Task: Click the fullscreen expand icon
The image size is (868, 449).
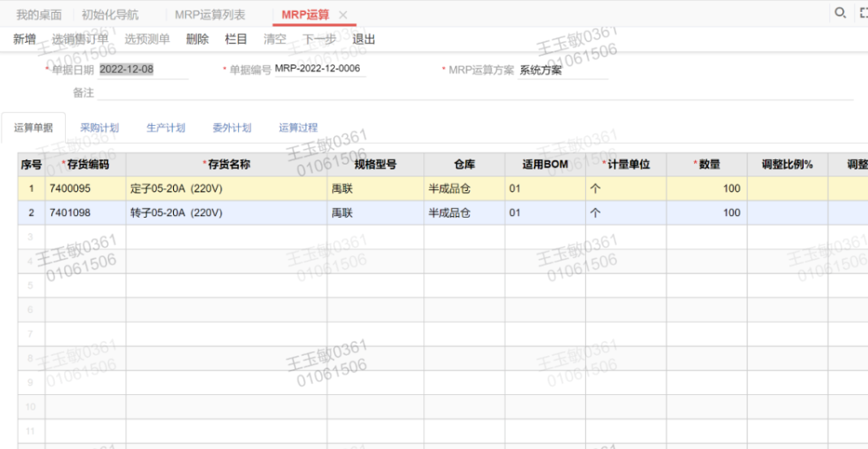Action: tap(863, 13)
